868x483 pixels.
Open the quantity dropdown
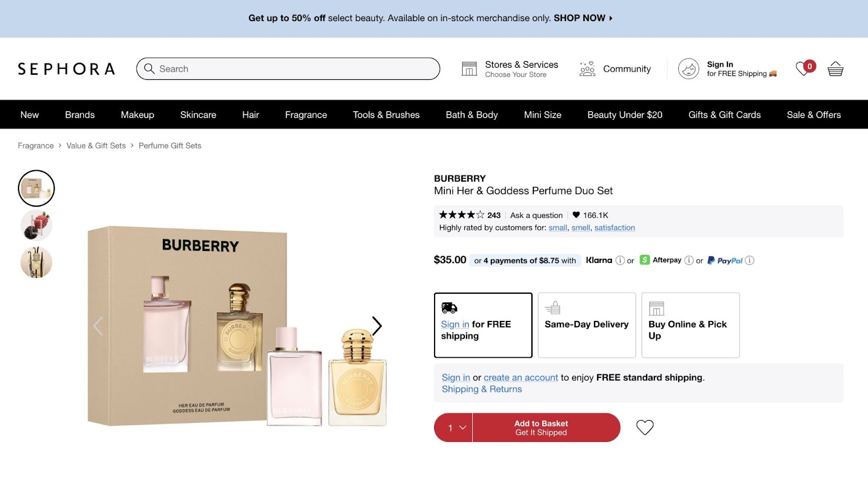pyautogui.click(x=453, y=427)
